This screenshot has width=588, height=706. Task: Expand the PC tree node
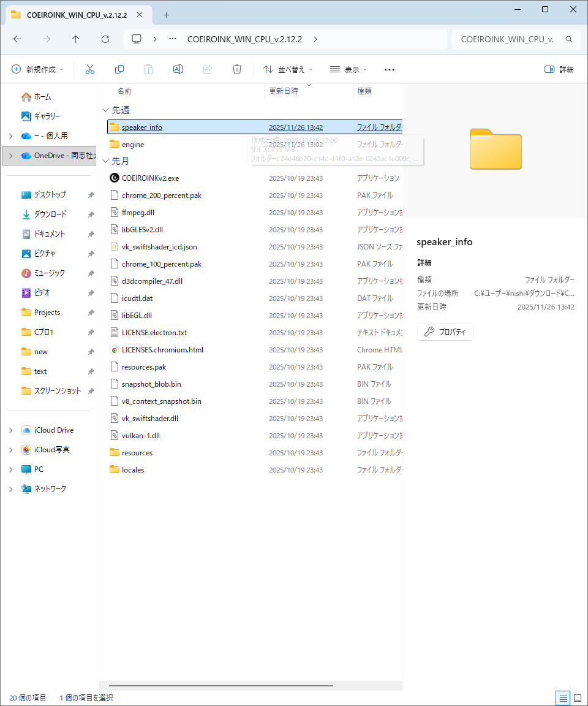click(11, 469)
